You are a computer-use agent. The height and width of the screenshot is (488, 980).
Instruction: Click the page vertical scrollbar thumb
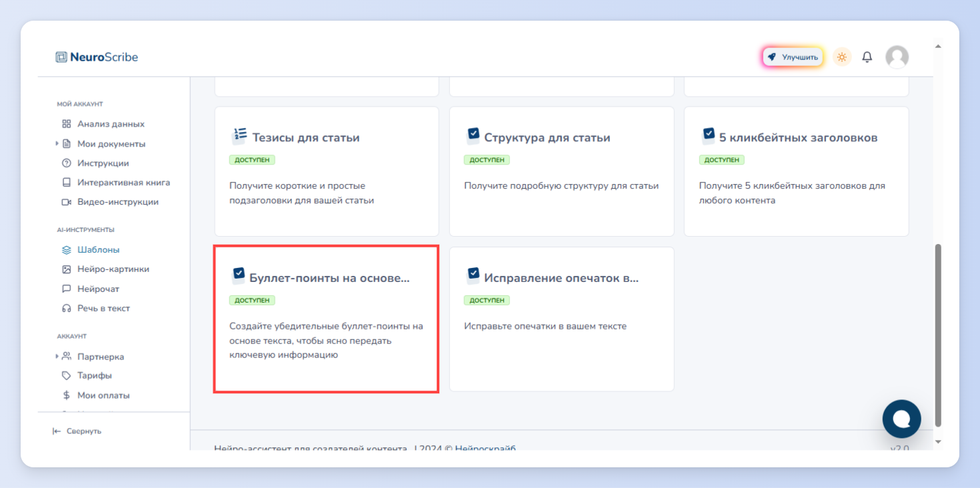(x=939, y=335)
